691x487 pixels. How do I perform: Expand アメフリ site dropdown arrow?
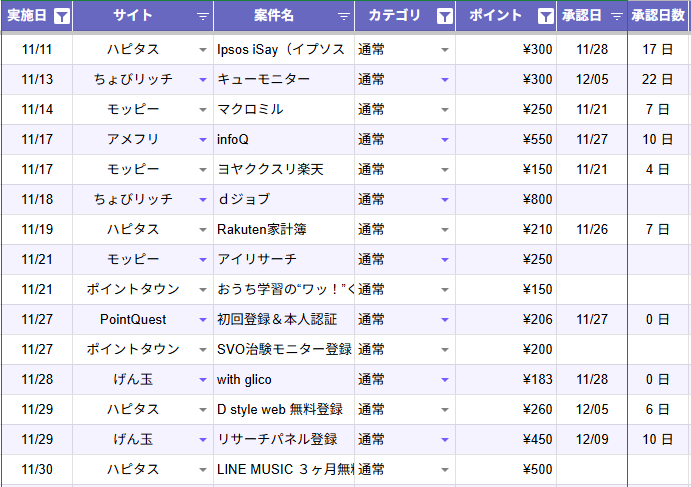tap(203, 140)
